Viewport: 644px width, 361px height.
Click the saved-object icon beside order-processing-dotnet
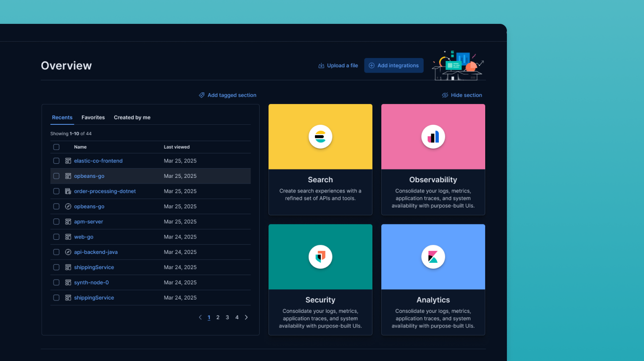point(68,191)
